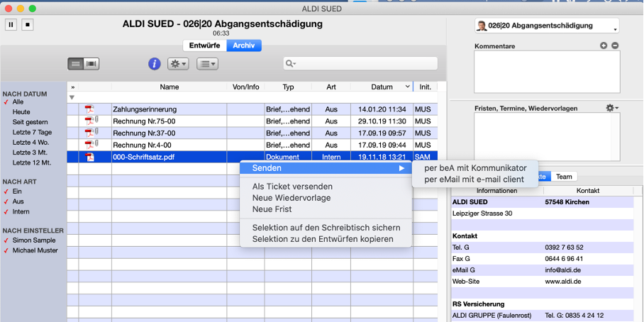This screenshot has width=644, height=322.
Task: Open the blue info icon
Action: (155, 64)
